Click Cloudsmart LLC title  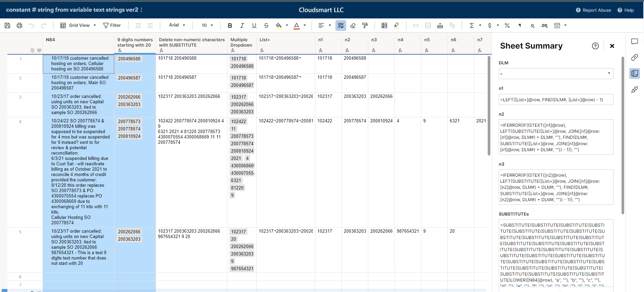tap(321, 10)
